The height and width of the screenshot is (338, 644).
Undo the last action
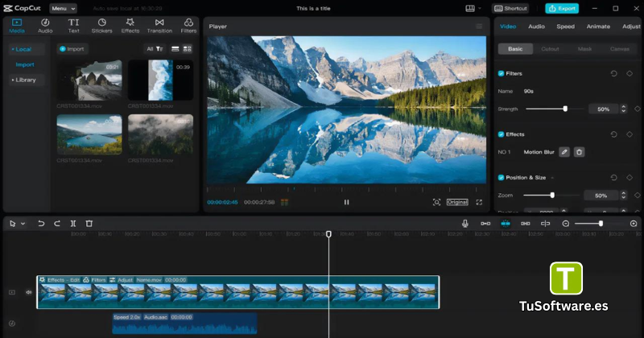41,224
